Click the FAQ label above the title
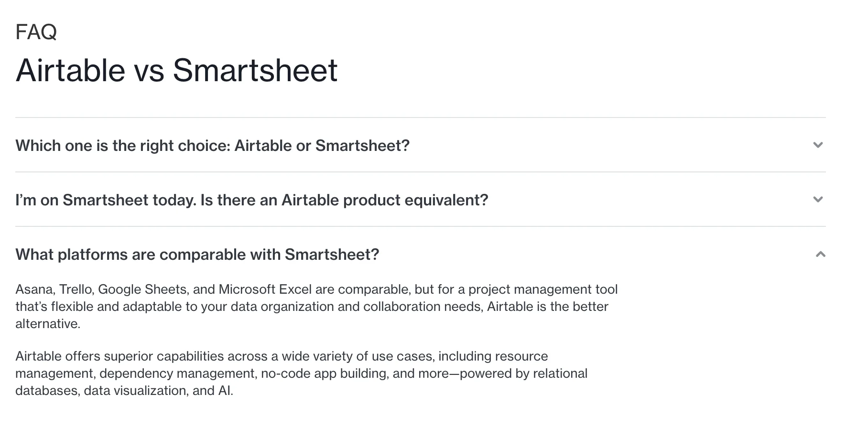 click(36, 32)
